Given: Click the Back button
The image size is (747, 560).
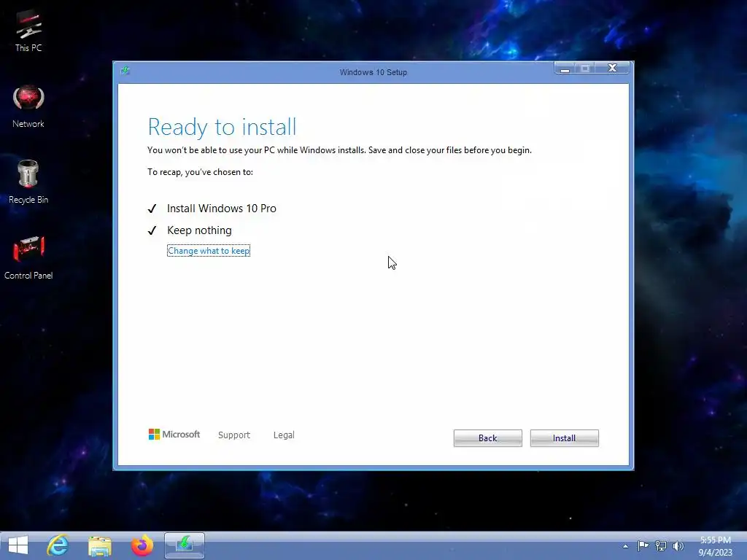Looking at the screenshot, I should pos(488,438).
